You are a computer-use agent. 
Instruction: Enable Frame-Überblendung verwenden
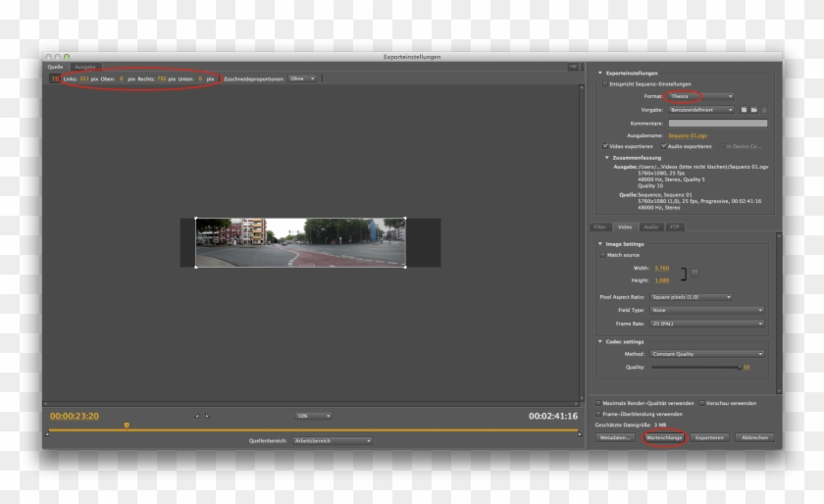(x=598, y=414)
